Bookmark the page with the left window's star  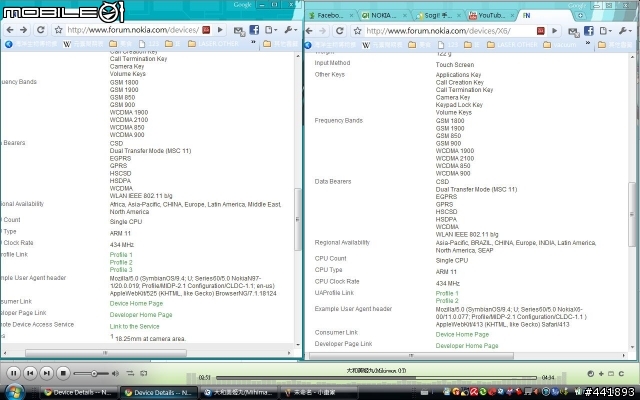click(x=58, y=30)
